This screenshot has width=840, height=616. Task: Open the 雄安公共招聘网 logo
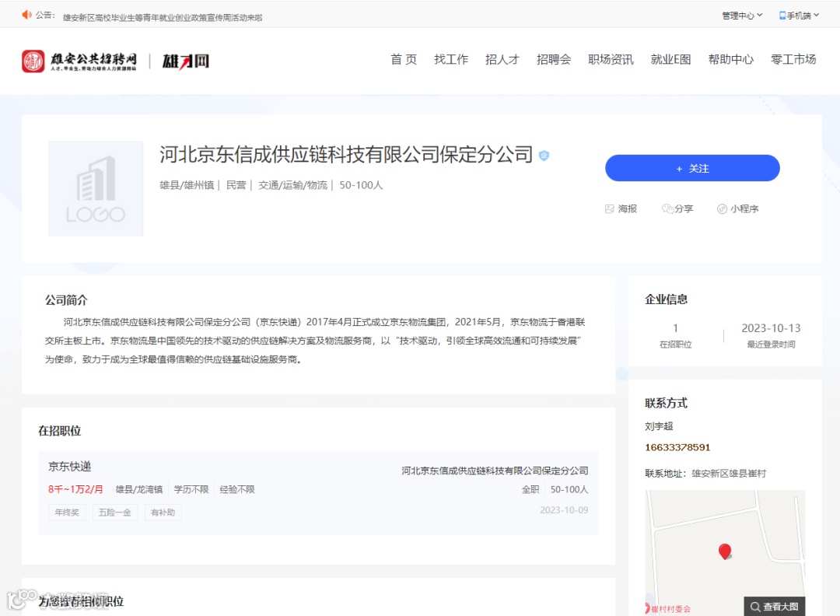pos(79,61)
